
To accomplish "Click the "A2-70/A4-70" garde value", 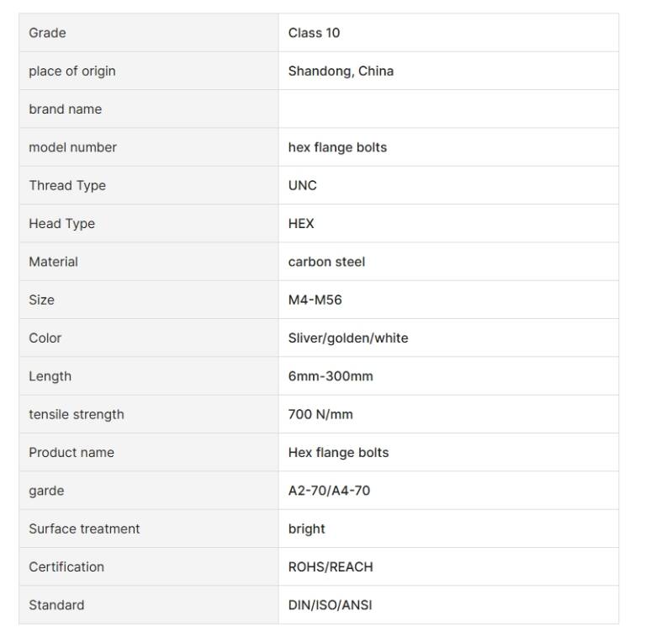I will click(329, 491).
